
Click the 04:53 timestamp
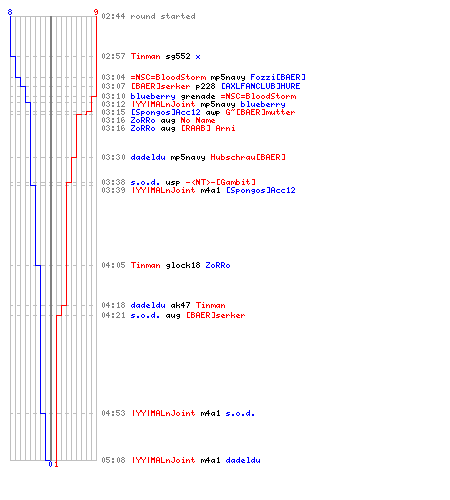pos(113,413)
